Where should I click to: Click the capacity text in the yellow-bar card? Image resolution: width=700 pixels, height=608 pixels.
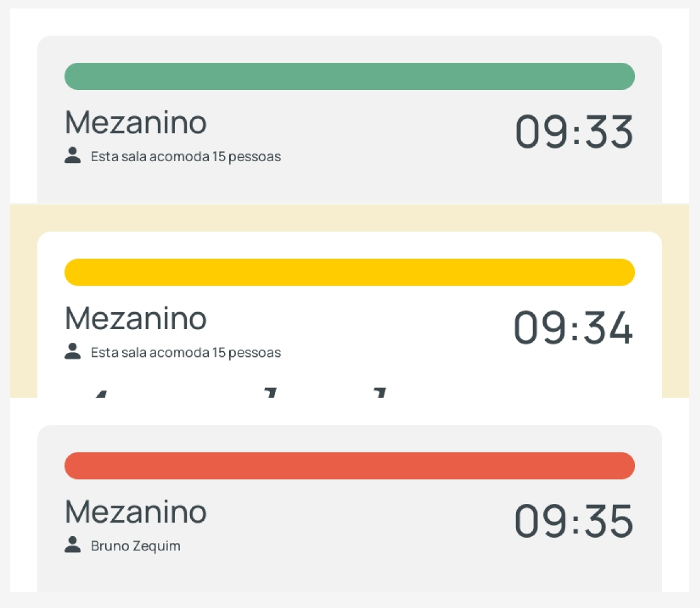pyautogui.click(x=186, y=352)
